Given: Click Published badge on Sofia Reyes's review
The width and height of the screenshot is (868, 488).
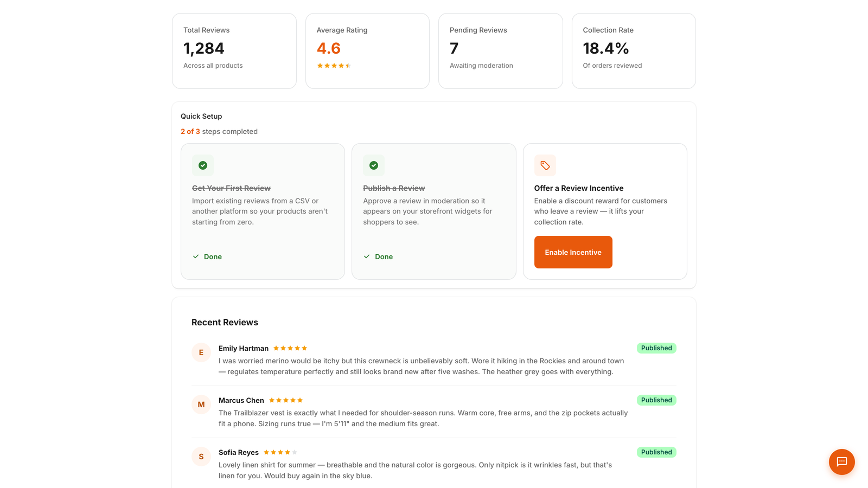Looking at the screenshot, I should (656, 452).
